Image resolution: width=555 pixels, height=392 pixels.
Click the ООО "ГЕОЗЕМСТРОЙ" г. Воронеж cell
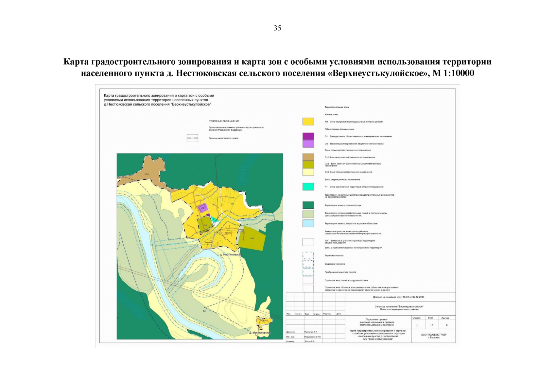click(x=433, y=336)
